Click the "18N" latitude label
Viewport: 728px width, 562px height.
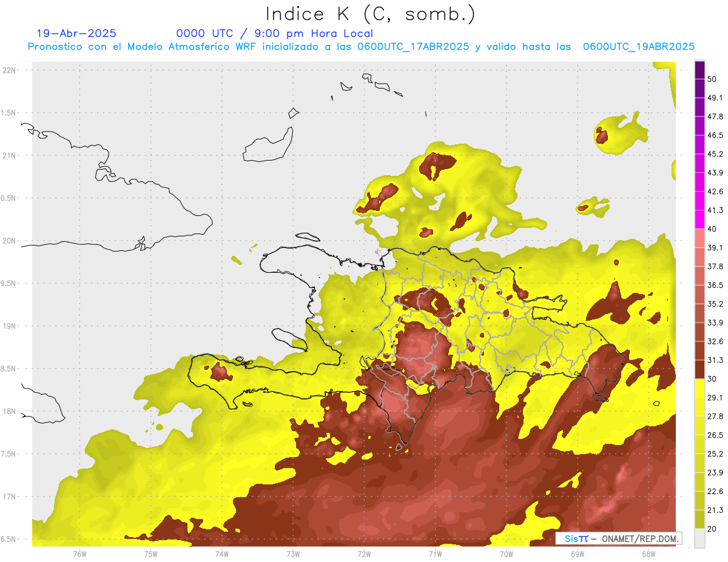pyautogui.click(x=9, y=412)
